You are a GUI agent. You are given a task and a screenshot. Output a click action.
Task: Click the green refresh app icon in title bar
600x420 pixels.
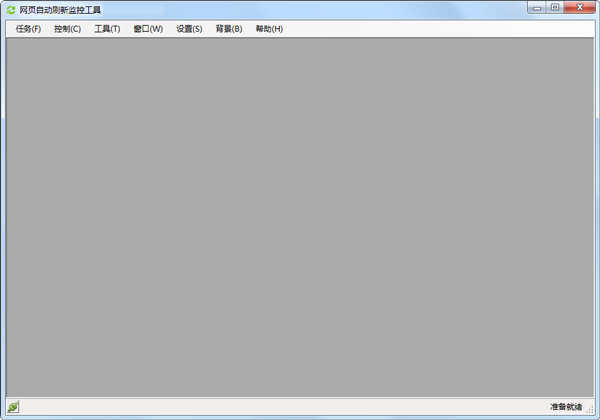pos(11,10)
